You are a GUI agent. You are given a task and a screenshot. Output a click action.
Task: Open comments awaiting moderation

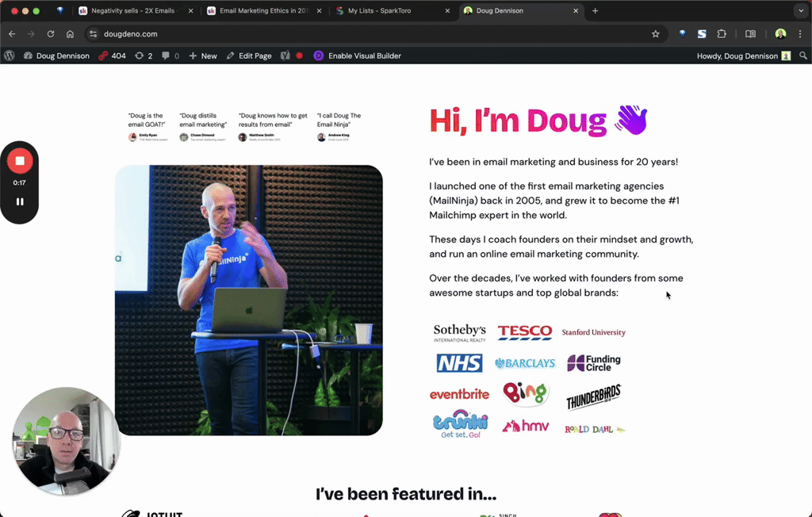pos(170,56)
